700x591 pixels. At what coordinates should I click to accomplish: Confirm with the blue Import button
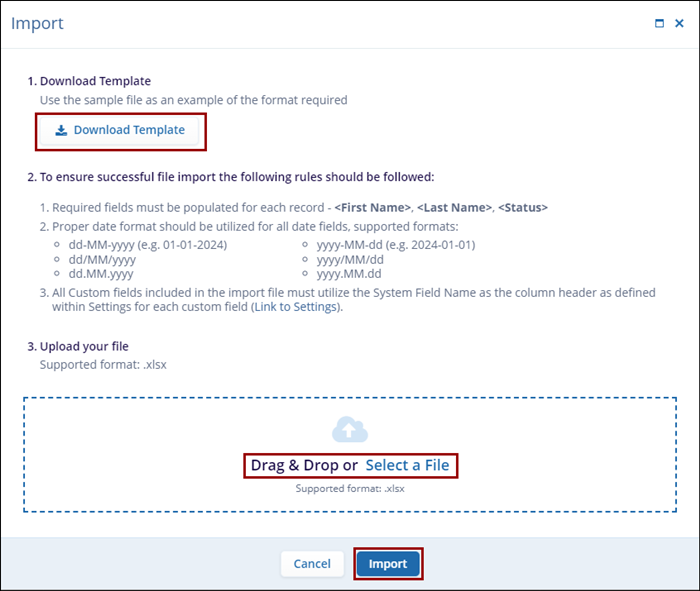pos(388,564)
